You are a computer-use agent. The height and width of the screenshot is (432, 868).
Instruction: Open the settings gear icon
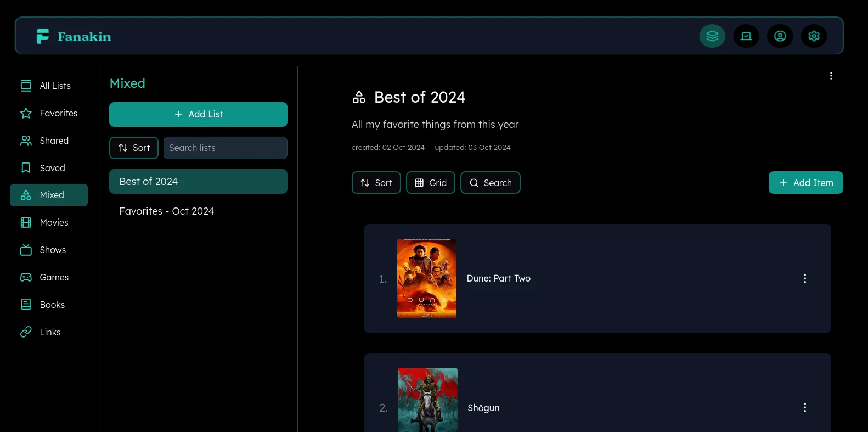click(x=814, y=36)
